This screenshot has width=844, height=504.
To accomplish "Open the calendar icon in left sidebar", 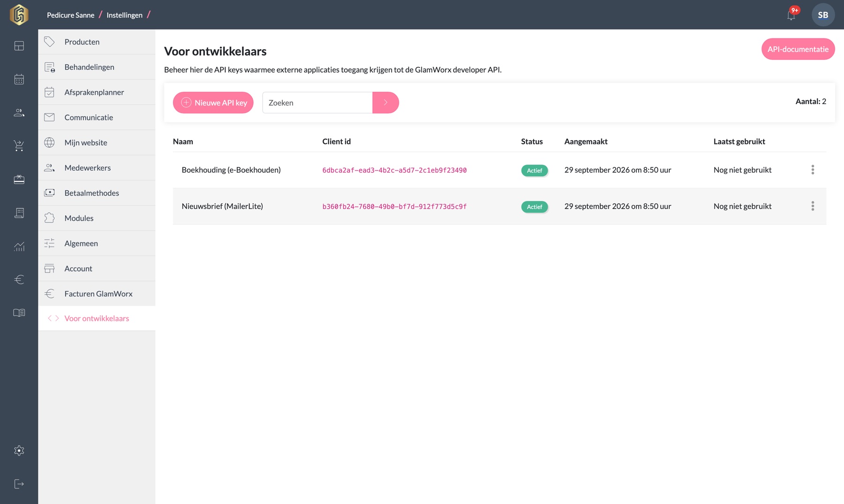I will [19, 79].
